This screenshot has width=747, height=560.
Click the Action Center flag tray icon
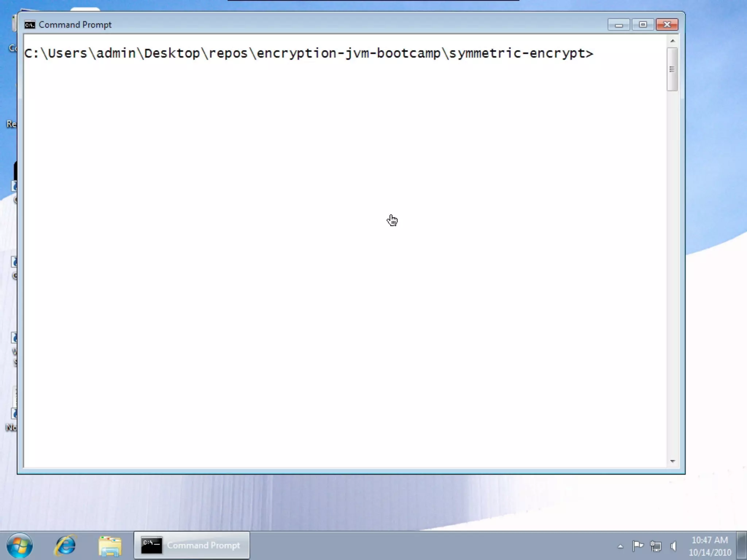point(638,546)
